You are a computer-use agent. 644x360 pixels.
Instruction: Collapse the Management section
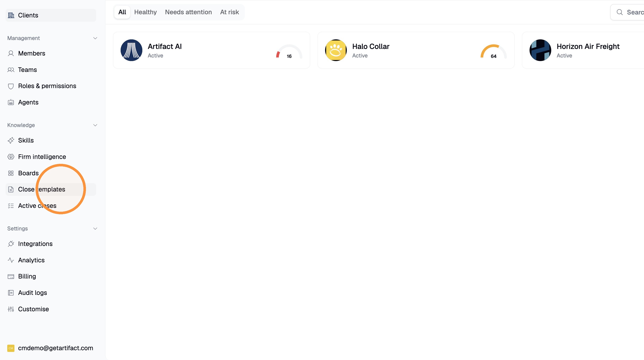tap(95, 38)
